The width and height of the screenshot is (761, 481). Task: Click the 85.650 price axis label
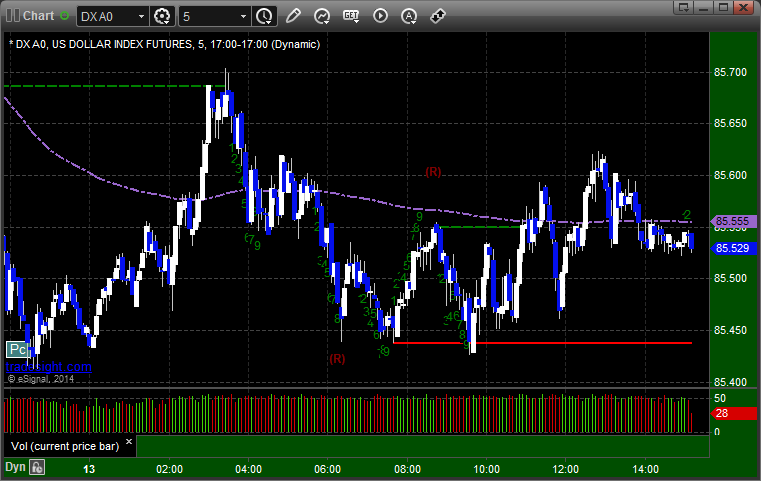[x=730, y=123]
